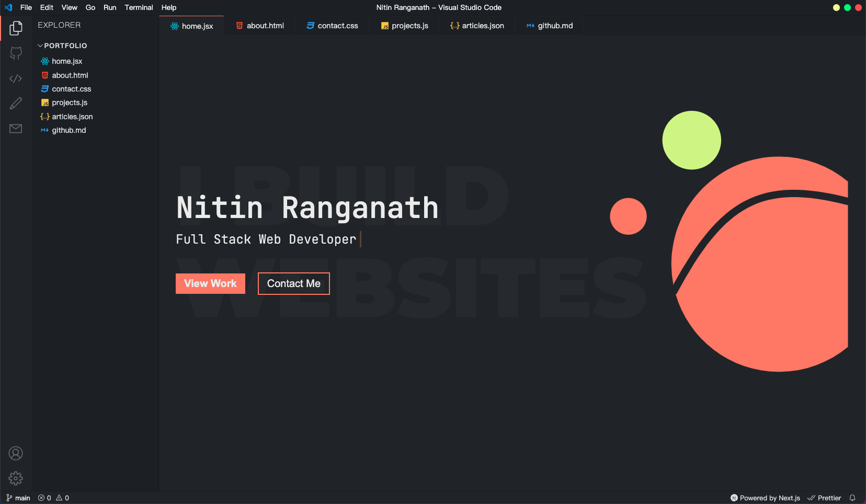Open the View menu
This screenshot has height=504, width=866.
click(69, 7)
